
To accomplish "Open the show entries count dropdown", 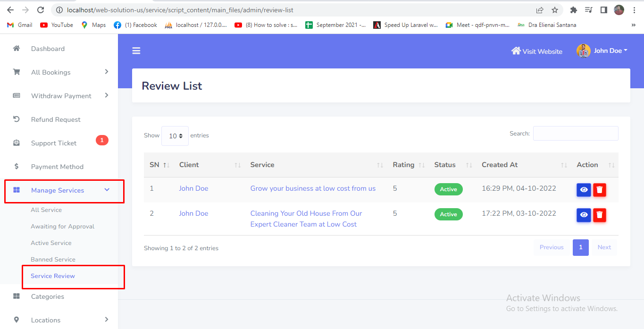I will [x=175, y=136].
